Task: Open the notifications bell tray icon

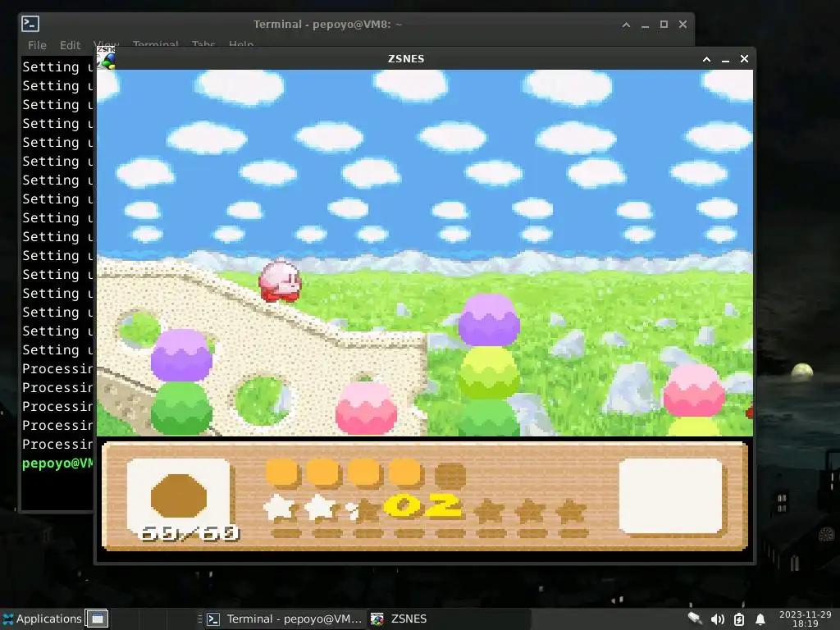Action: (760, 619)
